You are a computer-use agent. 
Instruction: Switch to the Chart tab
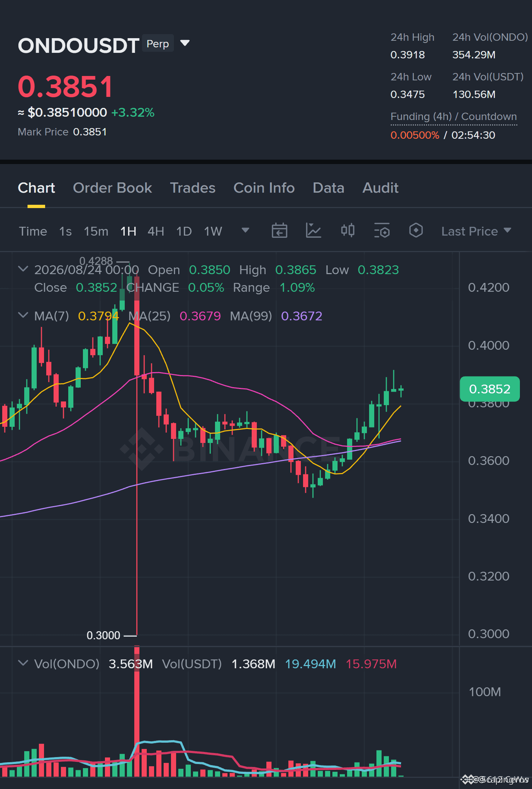(x=36, y=188)
